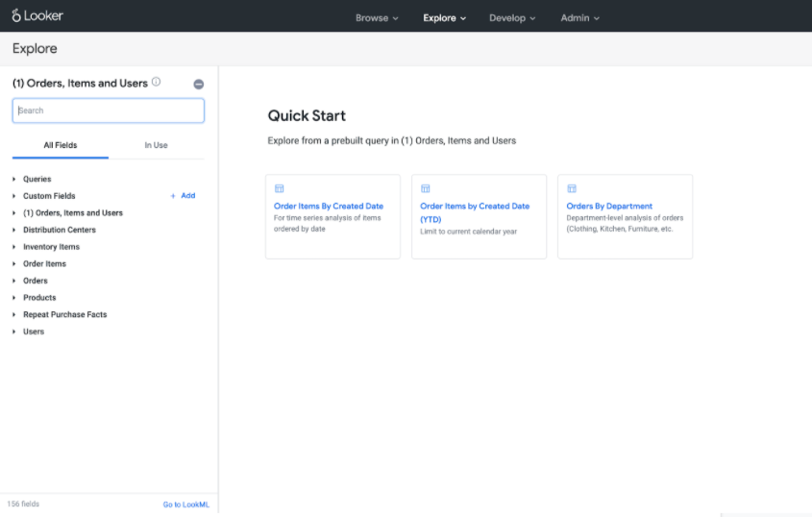
Task: Expand the Users view arrow
Action: click(14, 332)
